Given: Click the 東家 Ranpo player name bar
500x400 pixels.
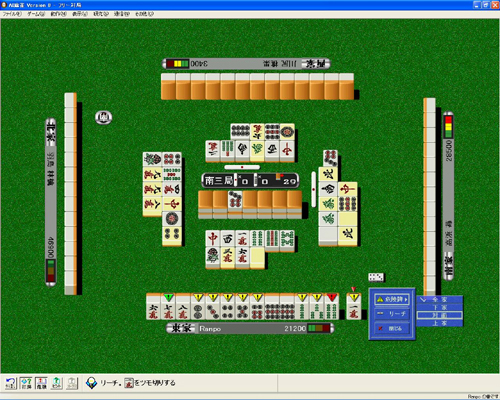Looking at the screenshot, I should pyautogui.click(x=250, y=328).
